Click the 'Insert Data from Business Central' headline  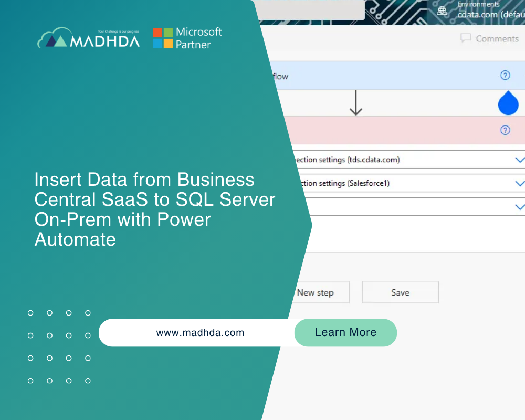coord(155,209)
